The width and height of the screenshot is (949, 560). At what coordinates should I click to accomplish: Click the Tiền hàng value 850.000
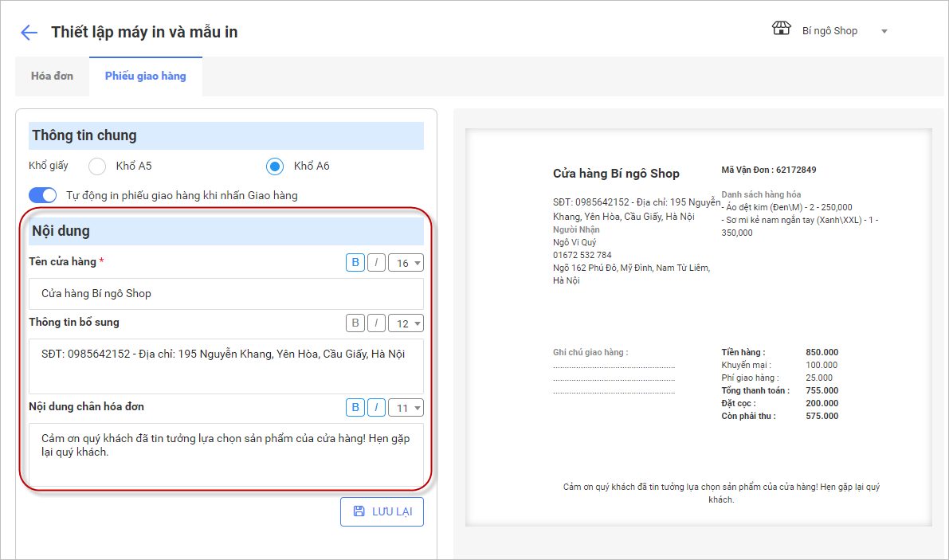(822, 353)
